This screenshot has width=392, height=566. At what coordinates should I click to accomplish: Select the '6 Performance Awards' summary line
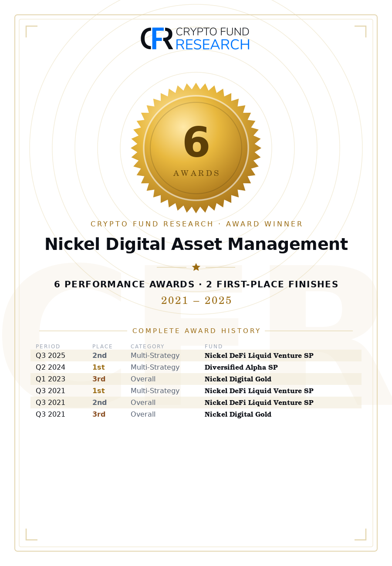pyautogui.click(x=196, y=284)
